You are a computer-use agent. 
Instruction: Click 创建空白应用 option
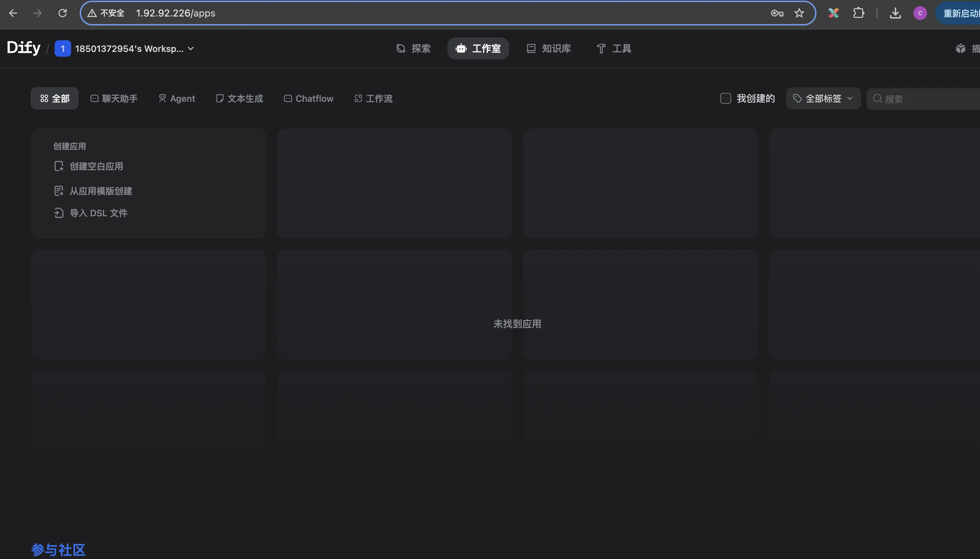pos(96,166)
